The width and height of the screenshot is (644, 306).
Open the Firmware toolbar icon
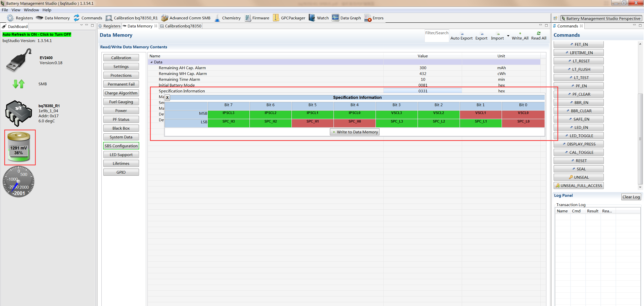coord(248,18)
